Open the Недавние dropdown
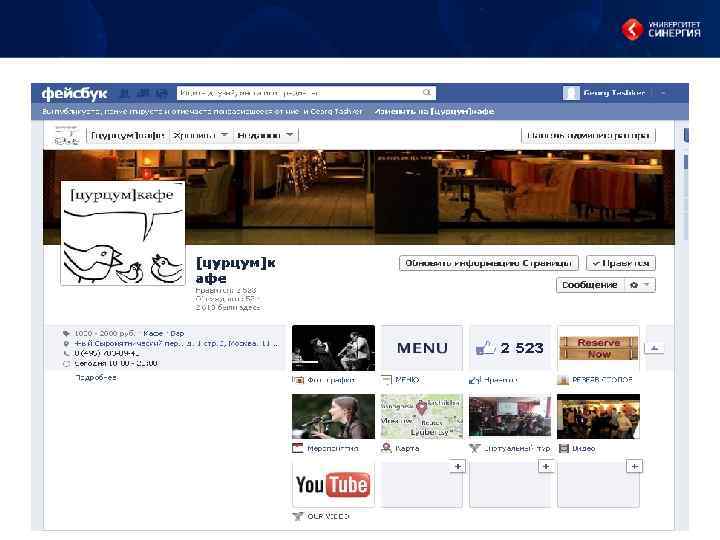This screenshot has height=540, width=720. [x=266, y=135]
